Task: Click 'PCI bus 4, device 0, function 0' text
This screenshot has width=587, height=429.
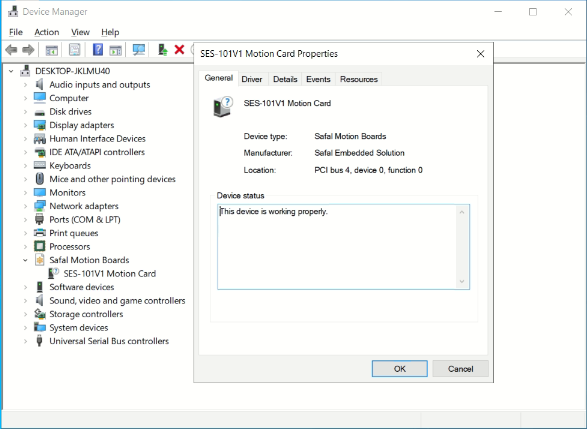Action: 368,170
